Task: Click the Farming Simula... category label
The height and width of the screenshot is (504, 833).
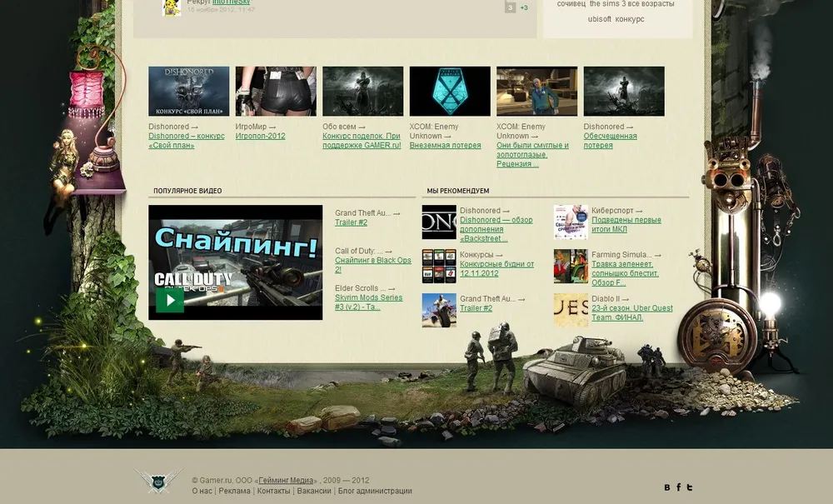Action: click(x=622, y=255)
